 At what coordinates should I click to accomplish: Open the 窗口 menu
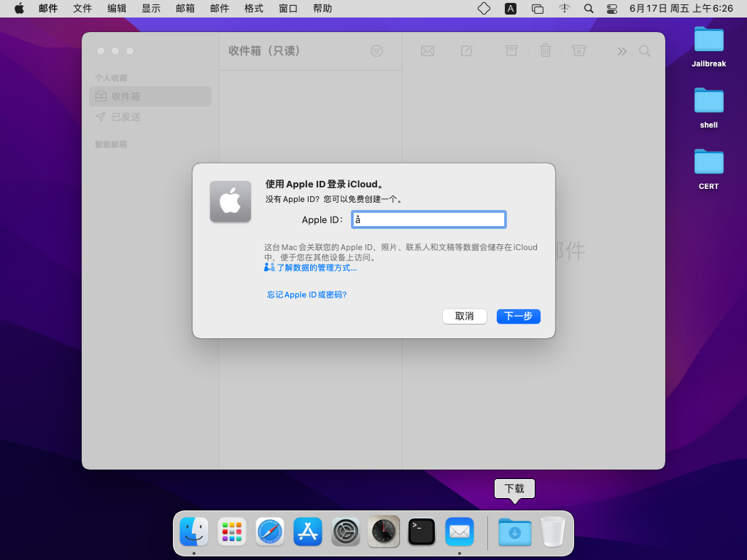pyautogui.click(x=288, y=9)
